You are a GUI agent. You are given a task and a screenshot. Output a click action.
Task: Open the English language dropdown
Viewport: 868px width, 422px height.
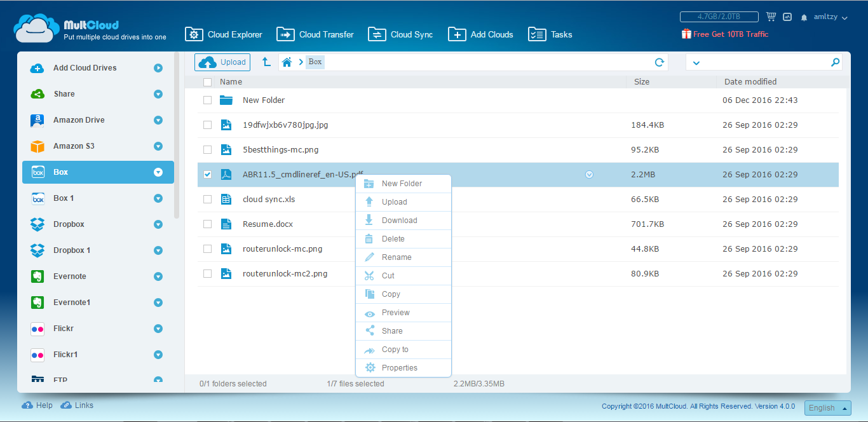[827, 408]
